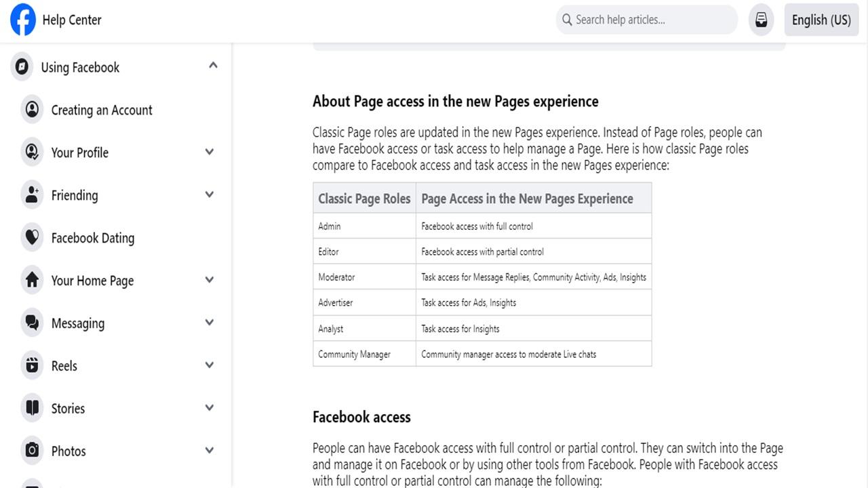Click 'Facebook access with partial control' cell
Screen dimensions: 868x488
click(534, 251)
